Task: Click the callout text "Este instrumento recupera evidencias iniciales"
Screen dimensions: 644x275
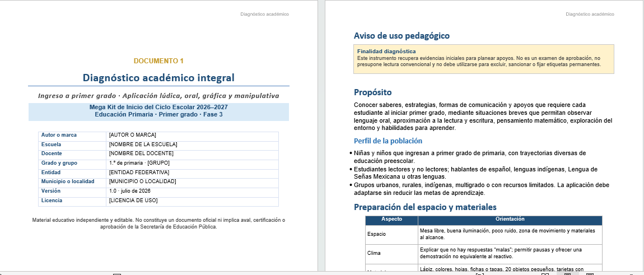Action: pyautogui.click(x=478, y=61)
